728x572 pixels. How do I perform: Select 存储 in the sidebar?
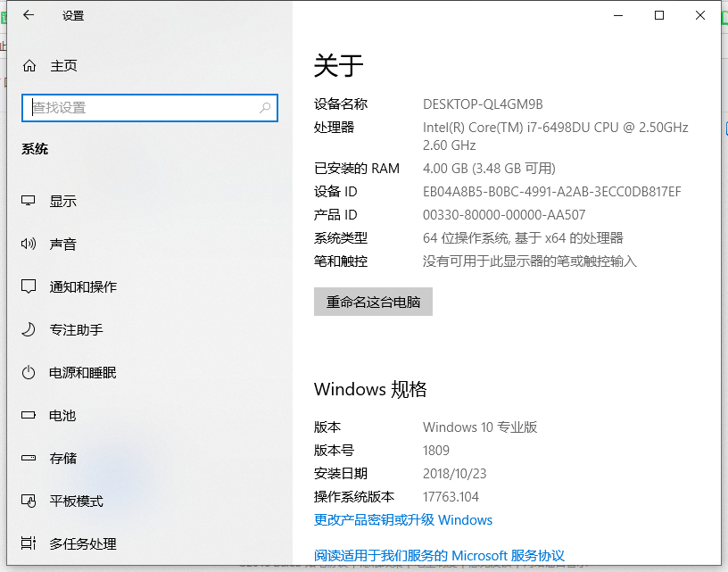coord(63,459)
